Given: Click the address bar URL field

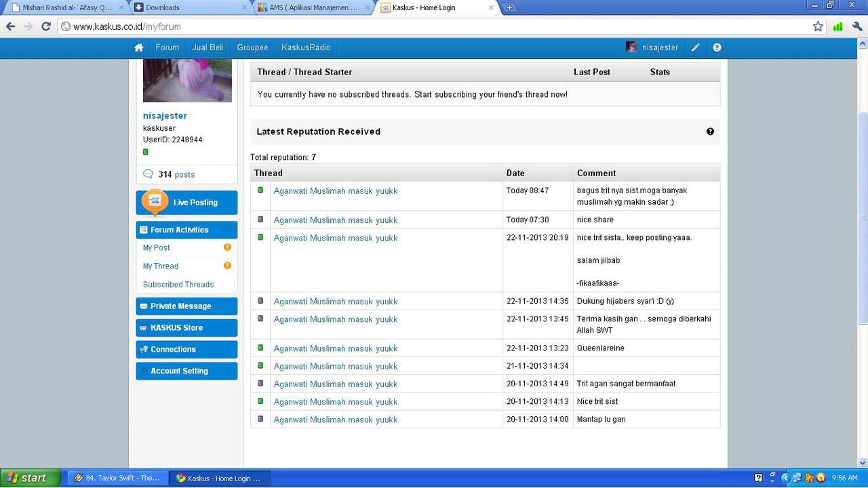Looking at the screenshot, I should 434,26.
